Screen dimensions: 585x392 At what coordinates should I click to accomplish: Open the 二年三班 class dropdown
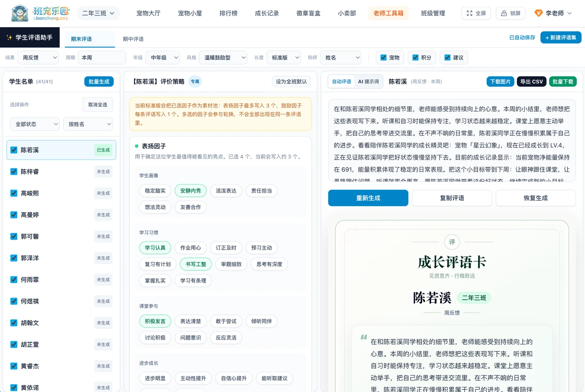pyautogui.click(x=99, y=13)
